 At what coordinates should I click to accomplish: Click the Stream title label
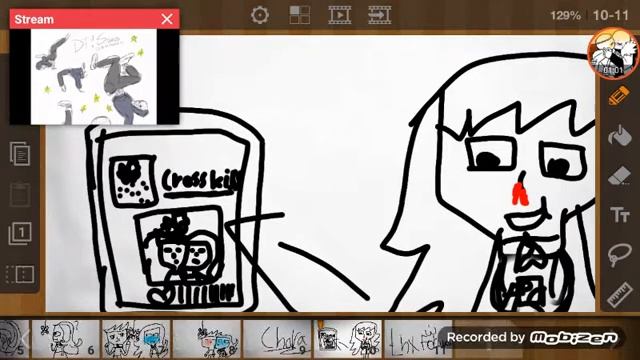(x=34, y=19)
